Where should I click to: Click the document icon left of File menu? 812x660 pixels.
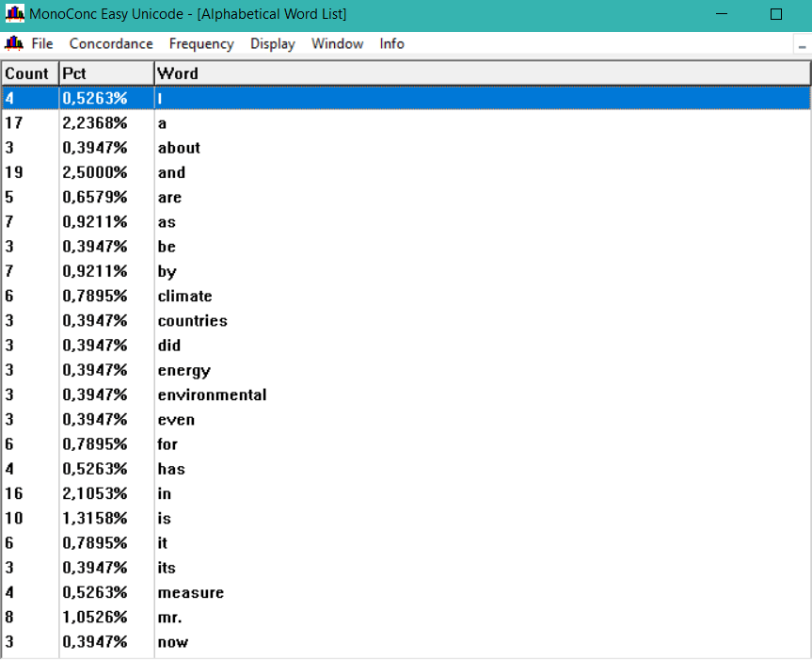tap(14, 43)
